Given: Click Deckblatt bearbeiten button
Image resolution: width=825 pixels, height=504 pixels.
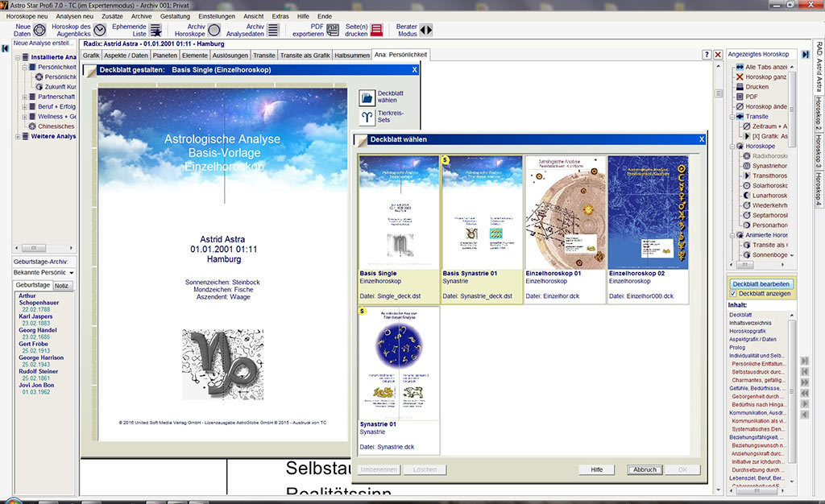Looking at the screenshot, I should [x=761, y=283].
